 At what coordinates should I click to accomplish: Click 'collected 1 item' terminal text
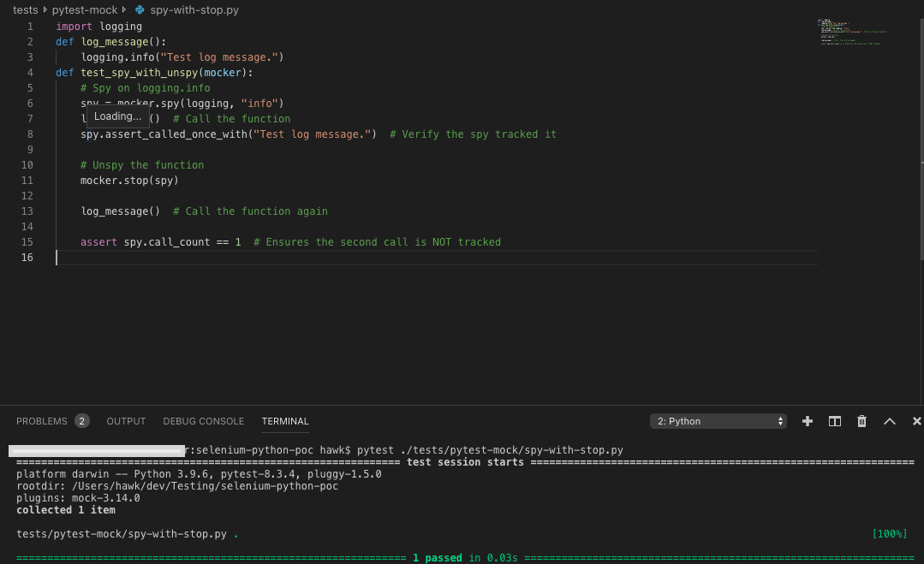pyautogui.click(x=65, y=510)
